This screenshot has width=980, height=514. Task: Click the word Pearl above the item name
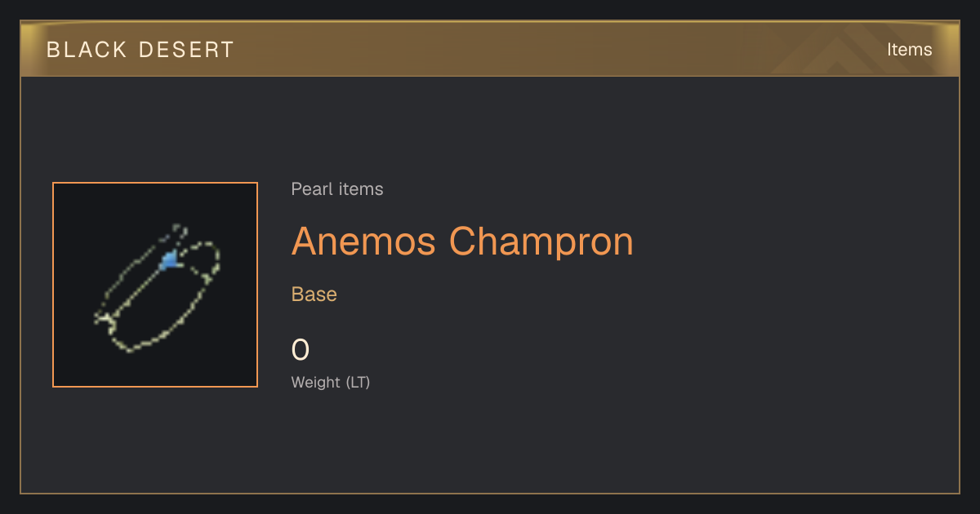click(308, 189)
